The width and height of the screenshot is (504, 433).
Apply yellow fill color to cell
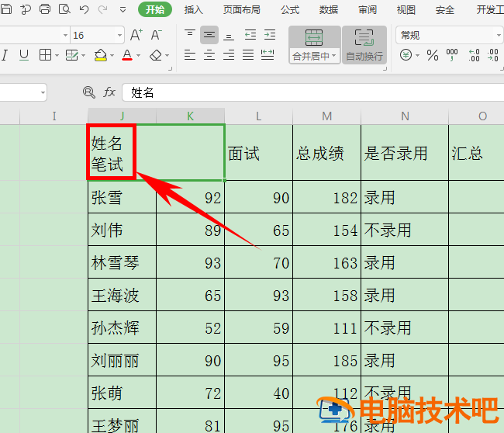coord(101,55)
